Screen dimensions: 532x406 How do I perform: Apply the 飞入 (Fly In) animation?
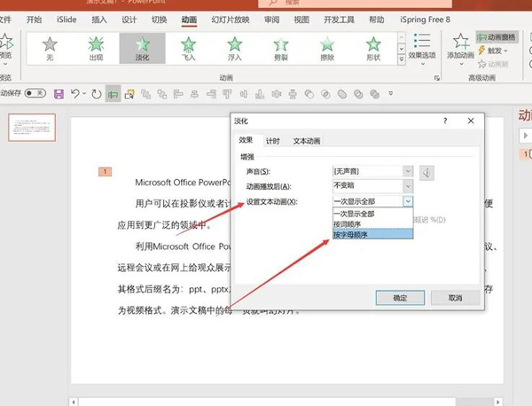click(188, 49)
